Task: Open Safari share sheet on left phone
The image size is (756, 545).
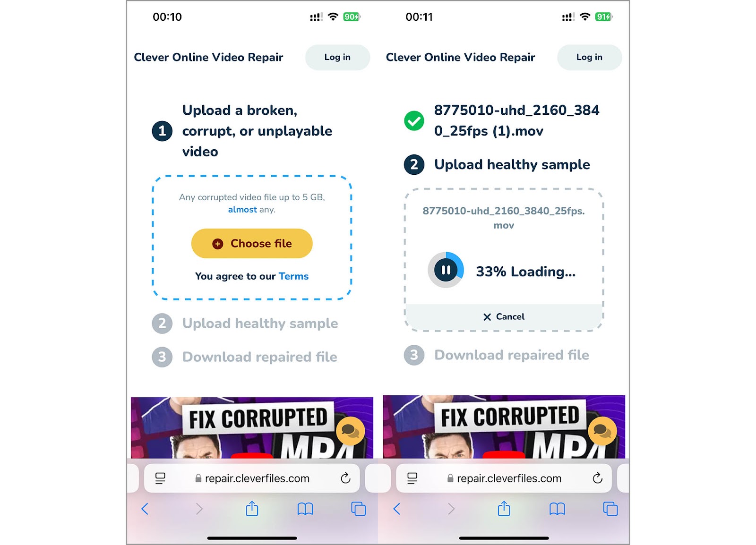Action: click(x=252, y=509)
